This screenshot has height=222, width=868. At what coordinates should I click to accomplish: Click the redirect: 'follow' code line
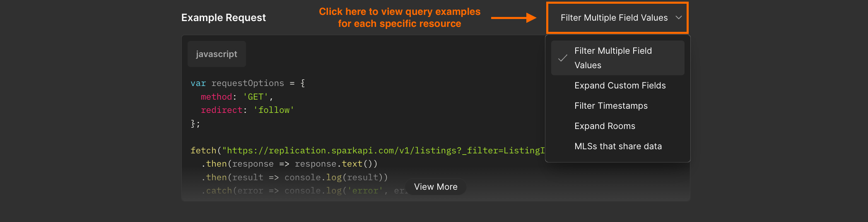click(x=247, y=110)
